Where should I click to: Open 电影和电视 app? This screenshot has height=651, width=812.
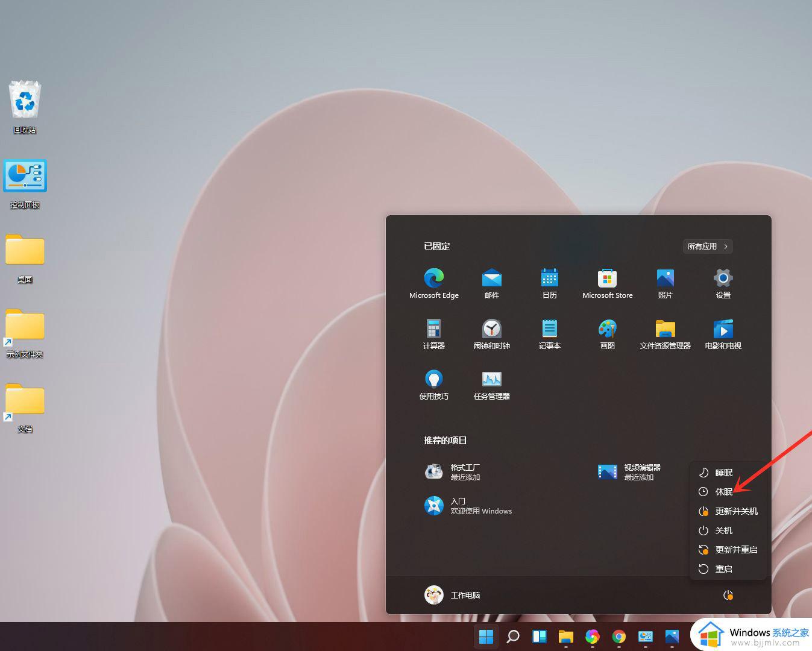[723, 334]
